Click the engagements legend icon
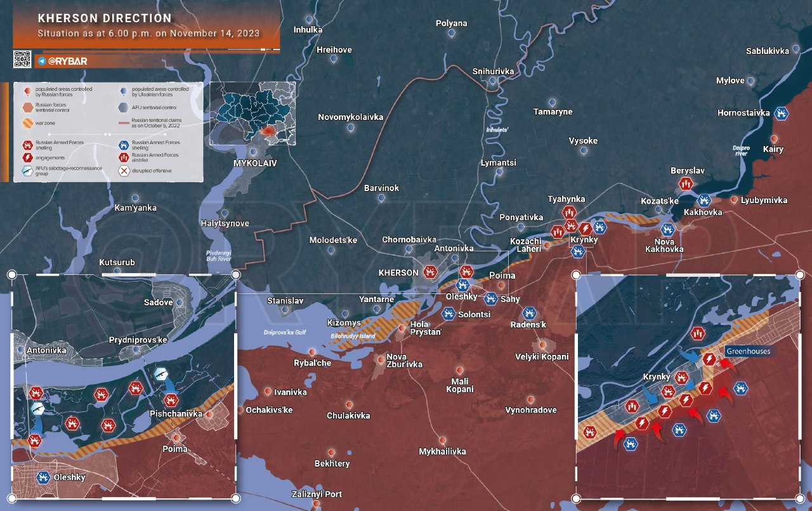The height and width of the screenshot is (511, 812). pos(28,157)
